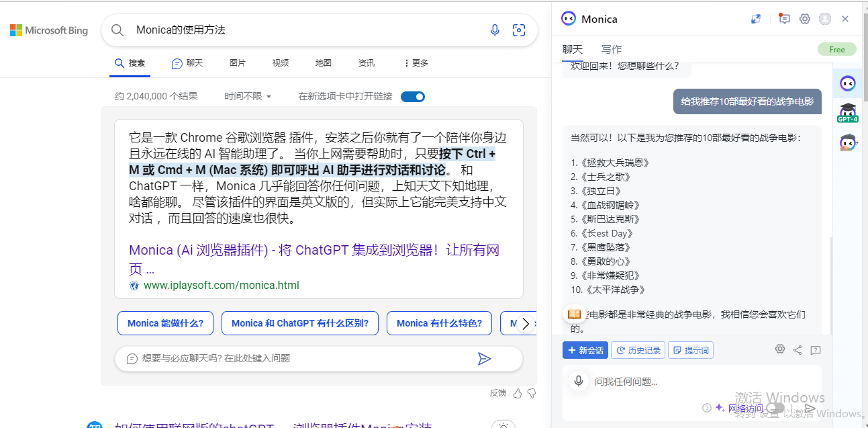Open the 如何使用联网版的chatGPT result title

(273, 425)
